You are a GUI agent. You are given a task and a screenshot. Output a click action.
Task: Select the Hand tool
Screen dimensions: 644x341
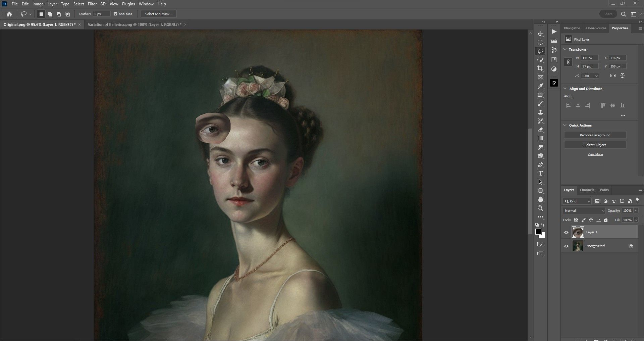[x=540, y=199]
